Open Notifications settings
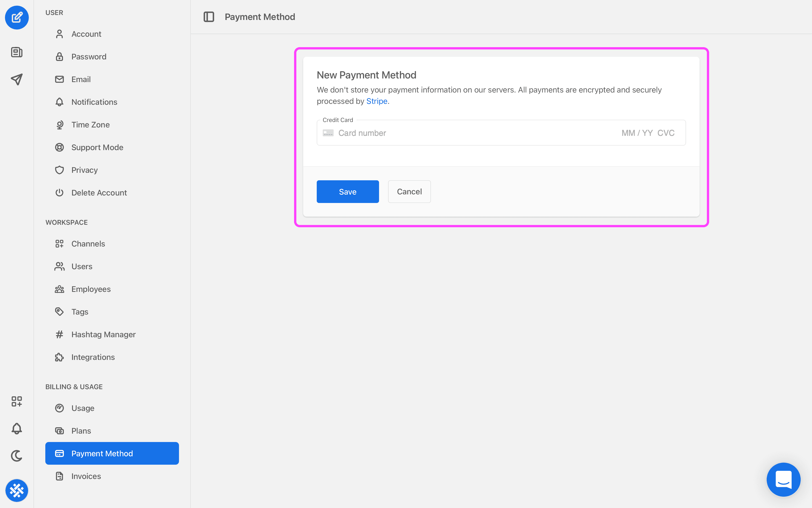 click(112, 102)
